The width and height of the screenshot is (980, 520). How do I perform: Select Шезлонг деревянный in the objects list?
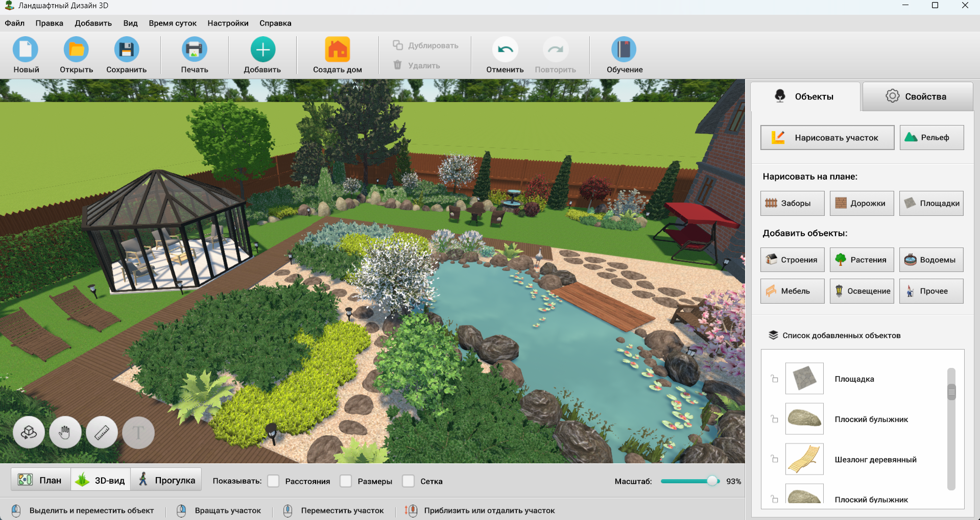tap(875, 460)
